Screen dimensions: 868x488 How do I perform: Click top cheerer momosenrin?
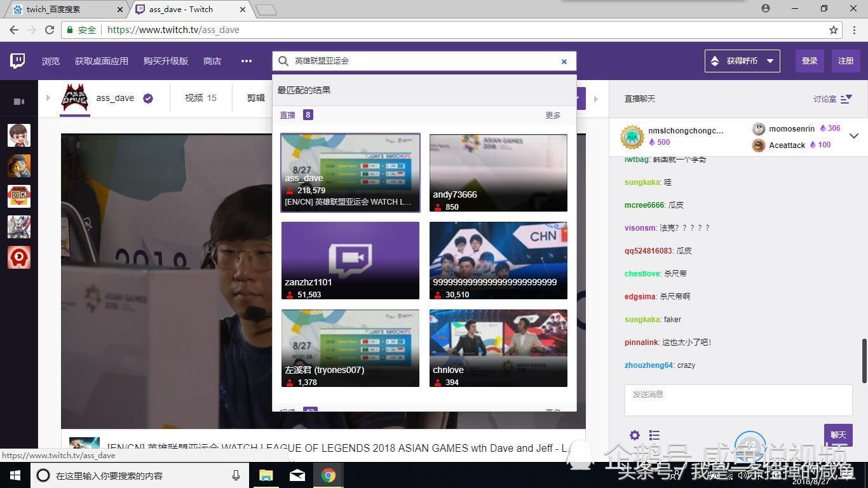click(792, 129)
